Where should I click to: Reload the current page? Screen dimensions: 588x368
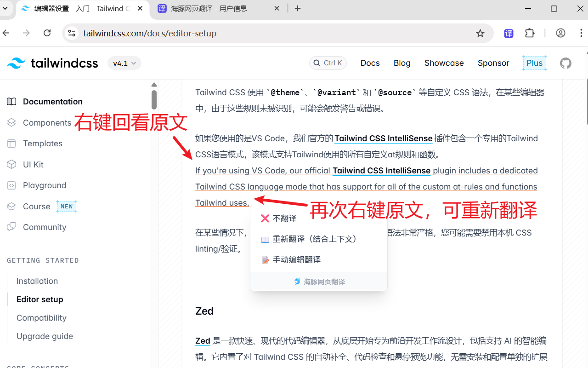(x=47, y=33)
